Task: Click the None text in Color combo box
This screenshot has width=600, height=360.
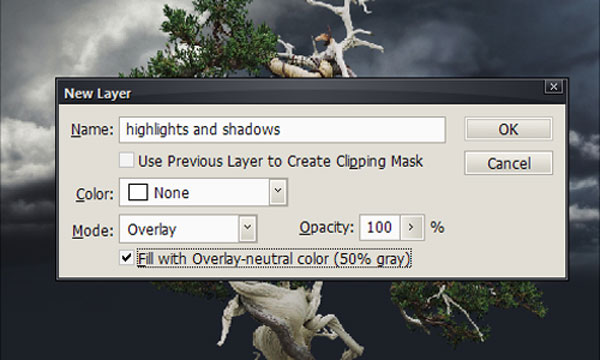Action: [x=171, y=193]
